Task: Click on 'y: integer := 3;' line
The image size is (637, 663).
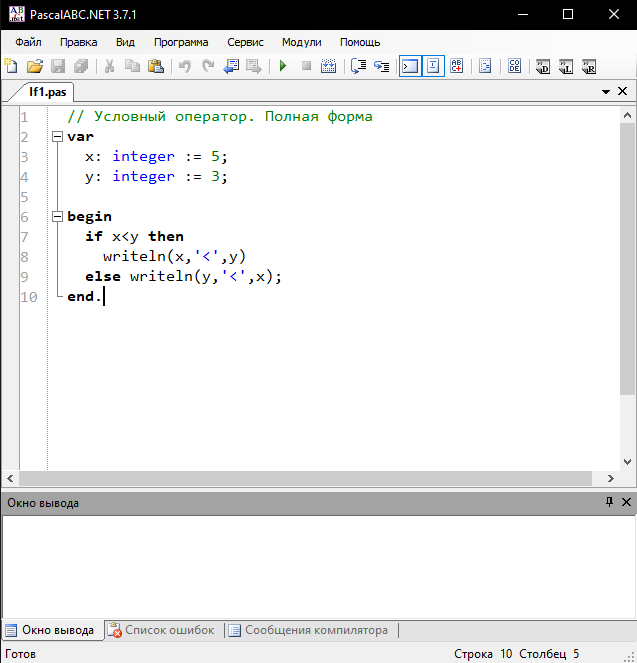Action: [156, 176]
